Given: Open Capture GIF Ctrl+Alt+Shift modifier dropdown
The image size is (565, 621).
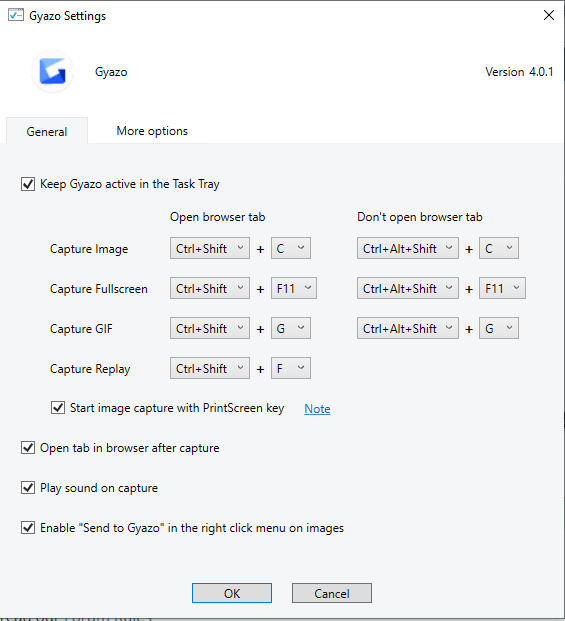Looking at the screenshot, I should pyautogui.click(x=408, y=328).
